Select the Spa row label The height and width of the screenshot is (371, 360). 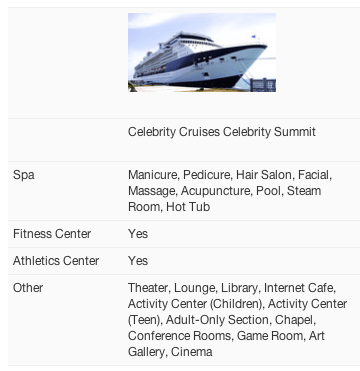[x=24, y=175]
